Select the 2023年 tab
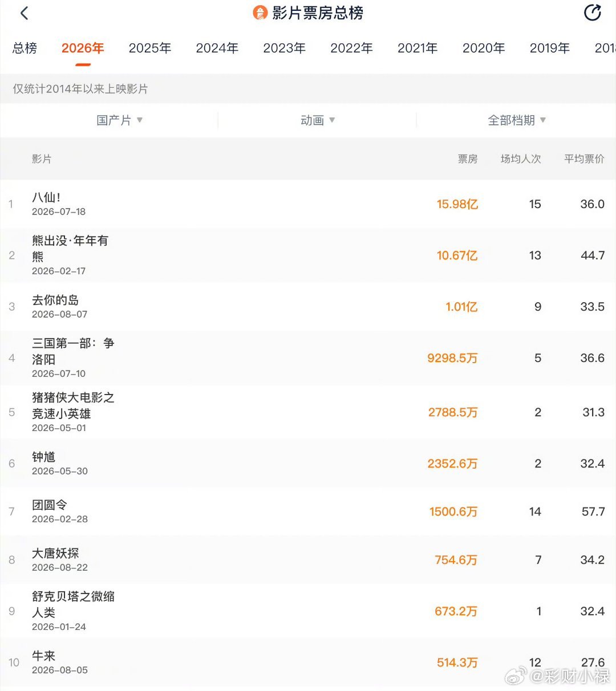616x691 pixels. tap(285, 48)
